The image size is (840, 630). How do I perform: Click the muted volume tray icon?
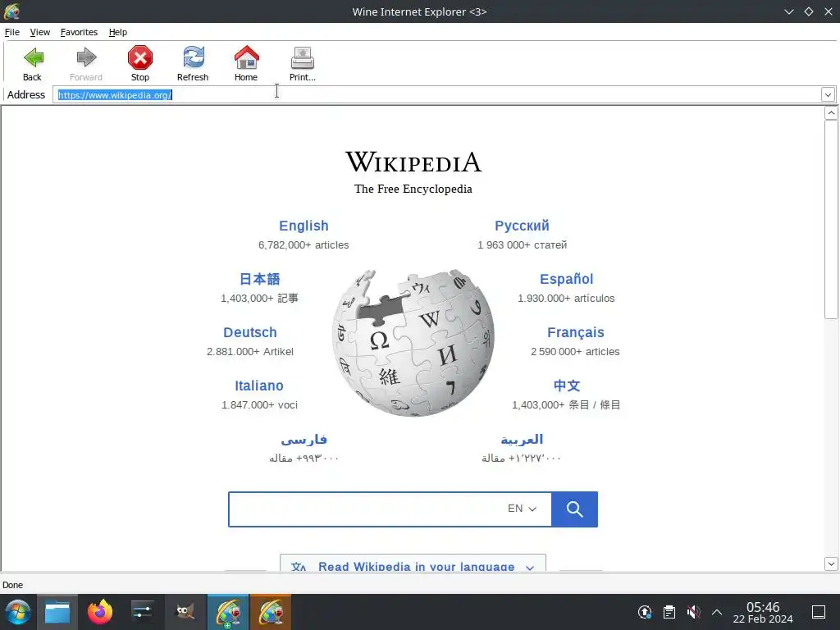693,612
